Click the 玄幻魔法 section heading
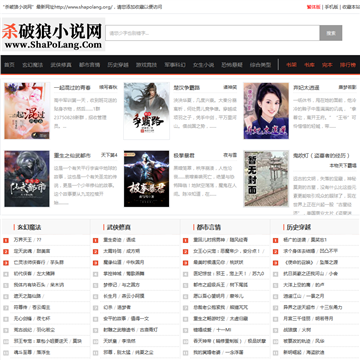This screenshot has width=360, height=360. click(29, 227)
